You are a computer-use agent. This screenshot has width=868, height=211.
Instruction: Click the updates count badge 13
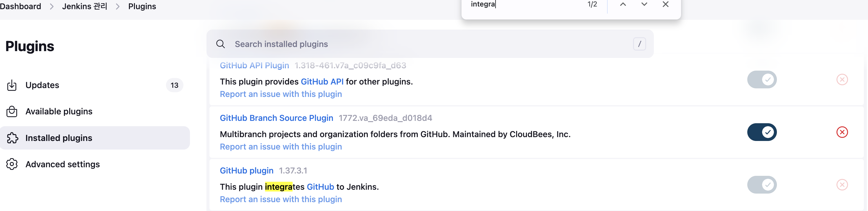[x=174, y=85]
